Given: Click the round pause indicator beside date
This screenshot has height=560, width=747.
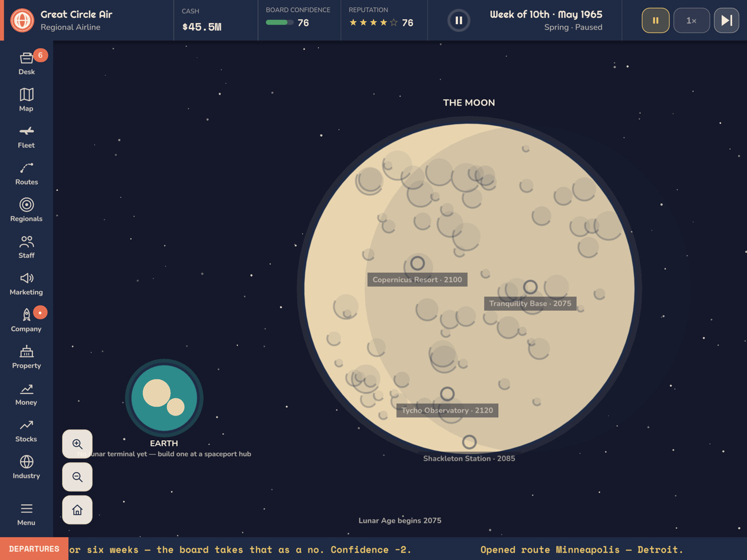Looking at the screenshot, I should (459, 20).
